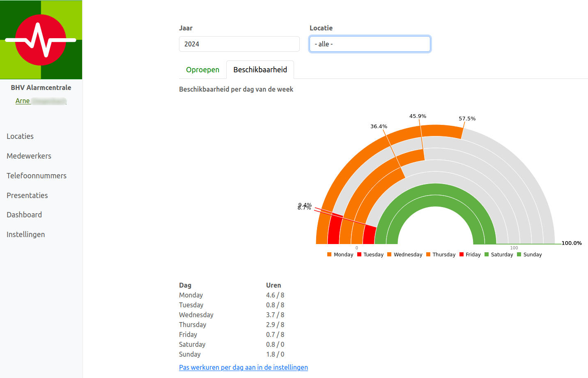Open Locaties in the sidebar

click(20, 136)
